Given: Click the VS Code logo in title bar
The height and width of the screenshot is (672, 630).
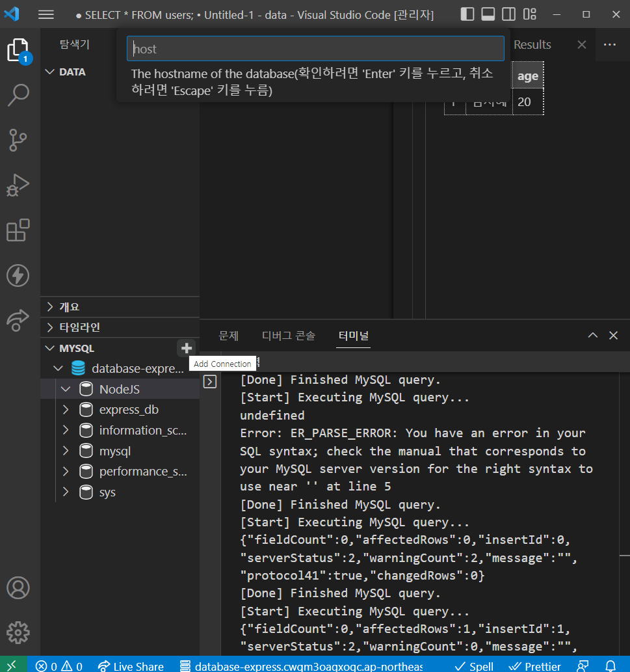Looking at the screenshot, I should click(x=12, y=14).
